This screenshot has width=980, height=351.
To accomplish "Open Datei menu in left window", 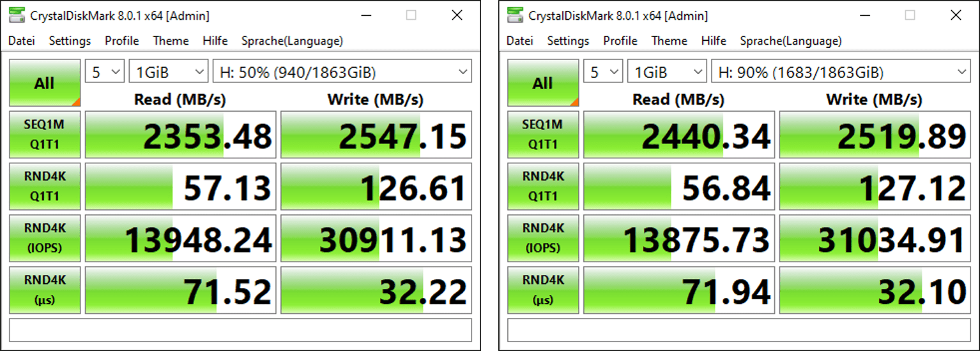I will (x=21, y=41).
